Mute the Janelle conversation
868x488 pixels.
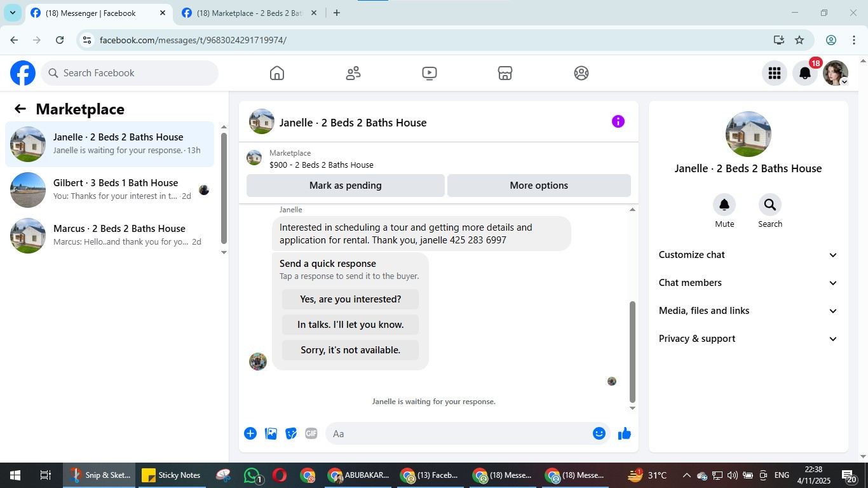(x=724, y=205)
